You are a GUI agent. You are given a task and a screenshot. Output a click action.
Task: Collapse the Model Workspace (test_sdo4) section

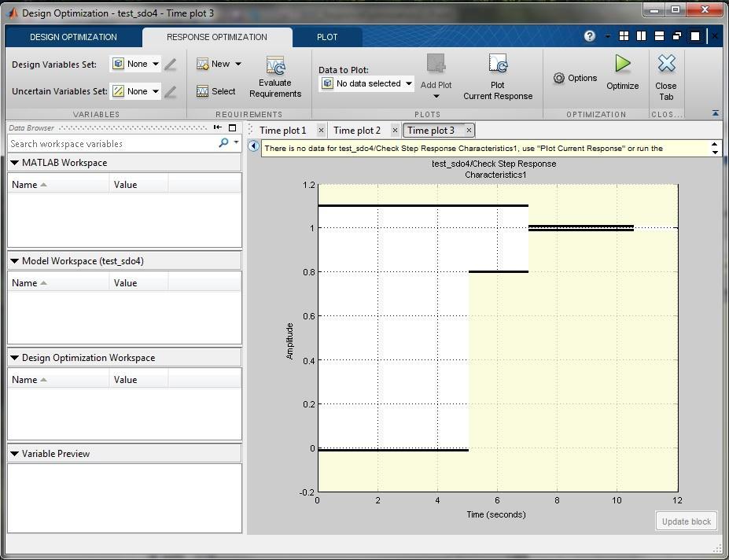coord(14,261)
